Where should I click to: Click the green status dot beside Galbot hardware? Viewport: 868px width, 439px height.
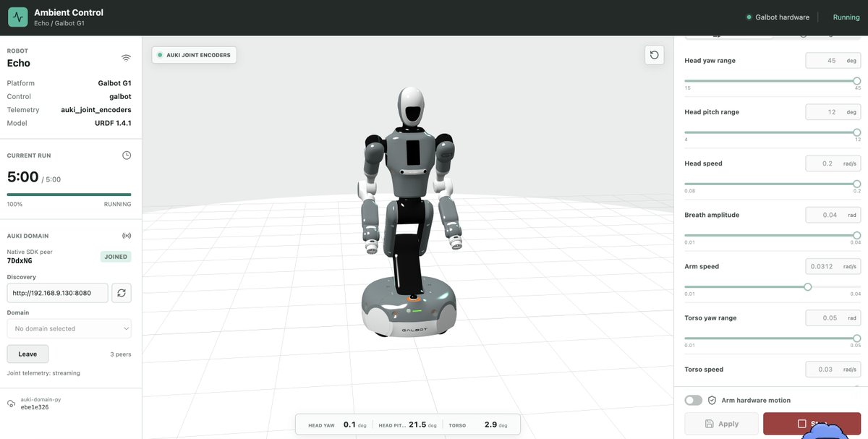pos(749,17)
